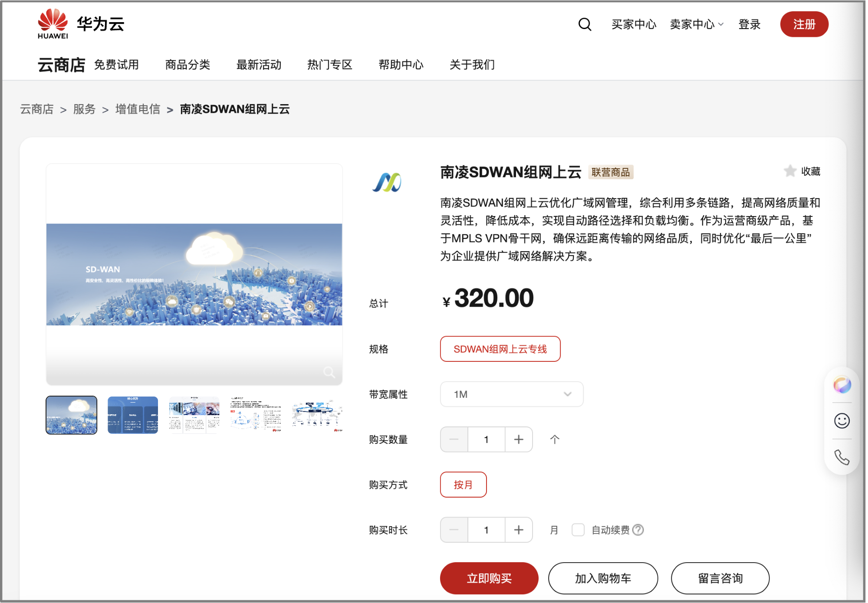Image resolution: width=868 pixels, height=603 pixels.
Task: Click the purchase quantity input field
Action: (487, 439)
